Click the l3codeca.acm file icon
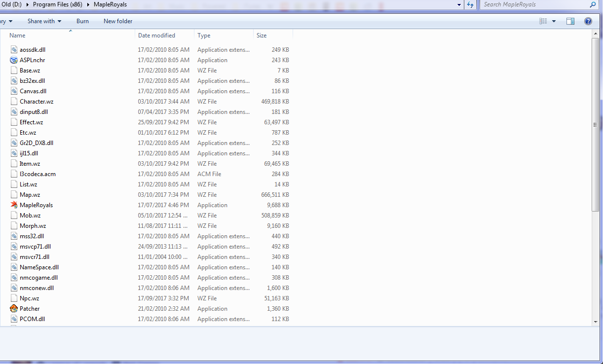The height and width of the screenshot is (364, 603). click(14, 174)
